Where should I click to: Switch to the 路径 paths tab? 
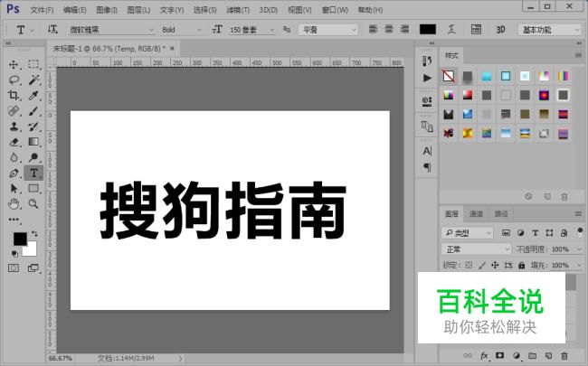500,214
